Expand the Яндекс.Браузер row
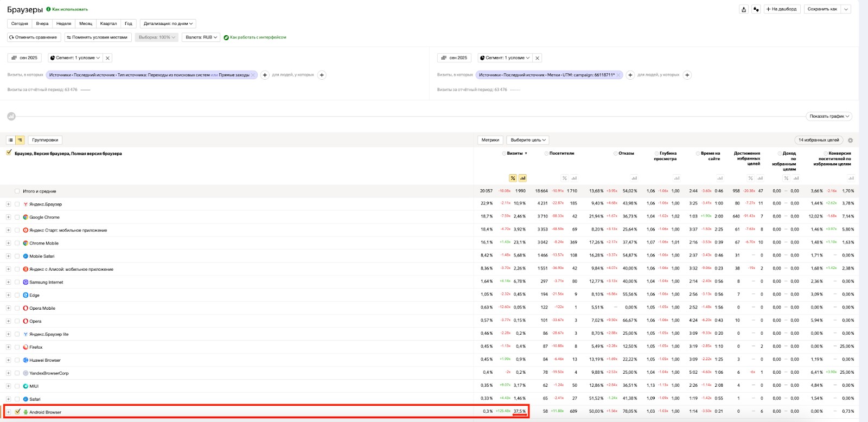Screen dimensions: 868x422 [8, 204]
